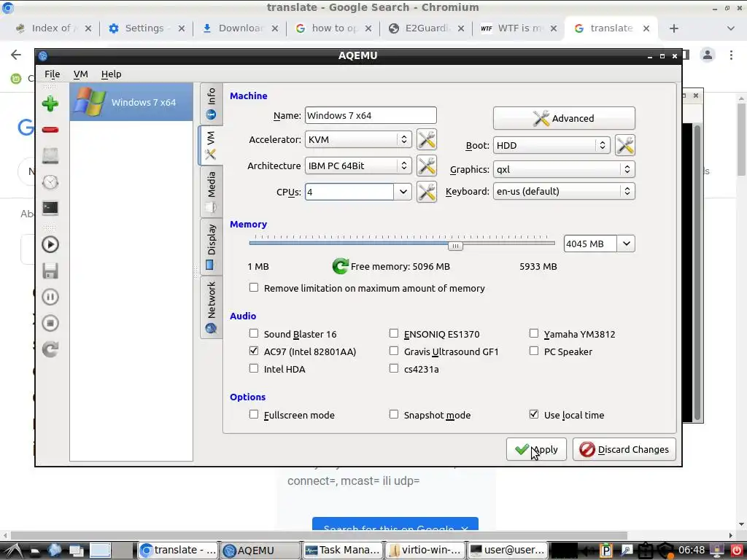Expand the memory size 4045 MB dropdown arrow
The image size is (747, 560).
pos(626,244)
